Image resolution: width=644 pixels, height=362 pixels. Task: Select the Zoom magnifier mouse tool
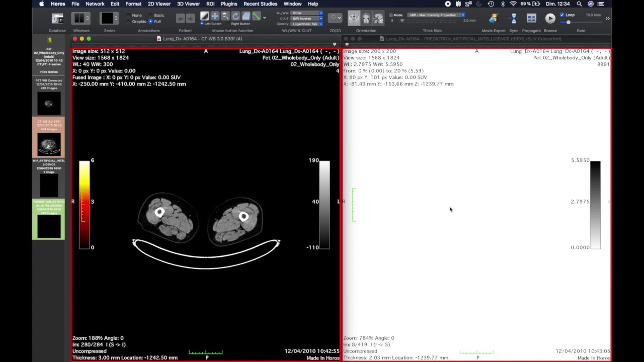click(x=225, y=17)
